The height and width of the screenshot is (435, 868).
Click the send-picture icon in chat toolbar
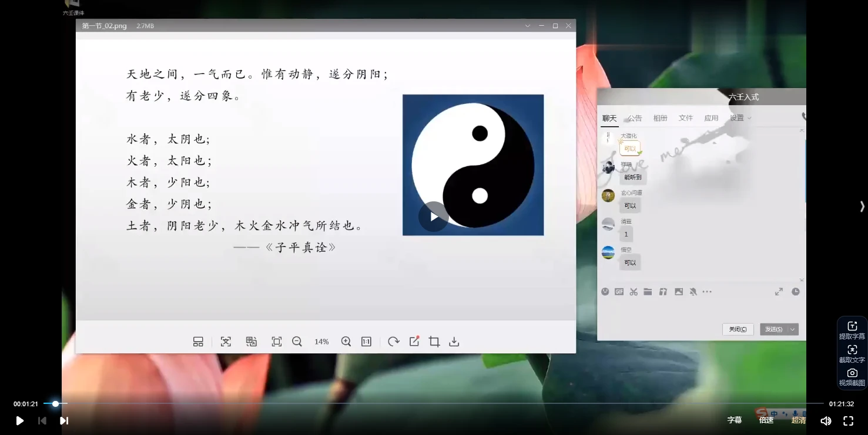[679, 292]
